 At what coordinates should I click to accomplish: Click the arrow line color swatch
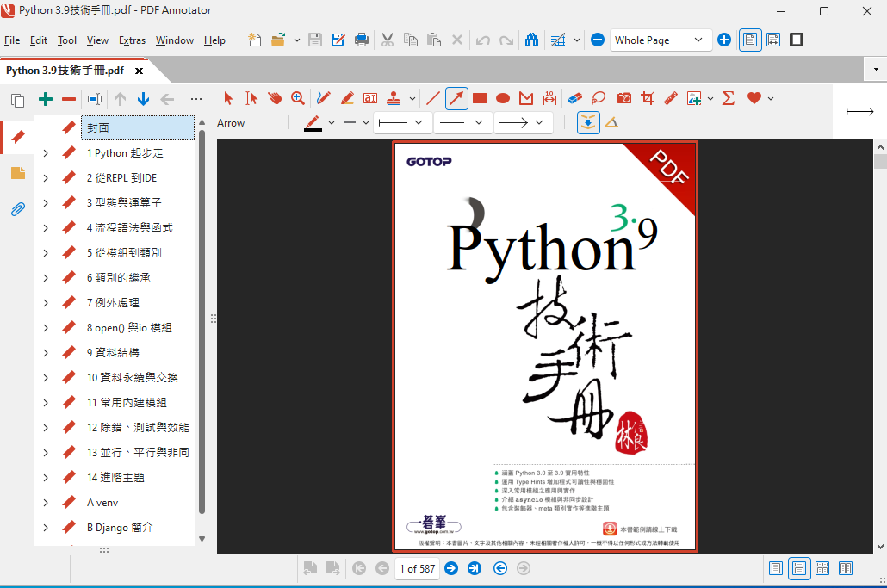pyautogui.click(x=313, y=123)
